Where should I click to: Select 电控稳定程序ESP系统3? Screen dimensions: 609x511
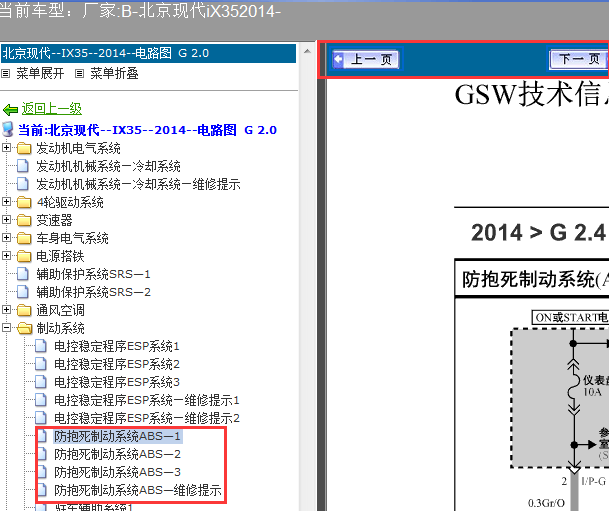117,382
